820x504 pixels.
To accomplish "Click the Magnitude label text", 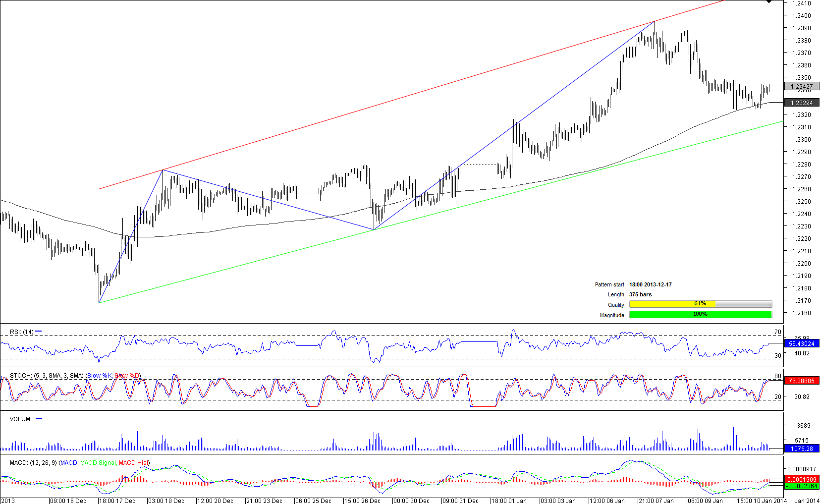I will pyautogui.click(x=612, y=315).
